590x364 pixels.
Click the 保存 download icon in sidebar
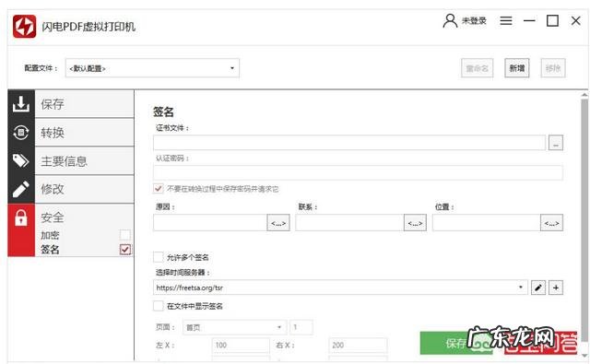click(21, 104)
